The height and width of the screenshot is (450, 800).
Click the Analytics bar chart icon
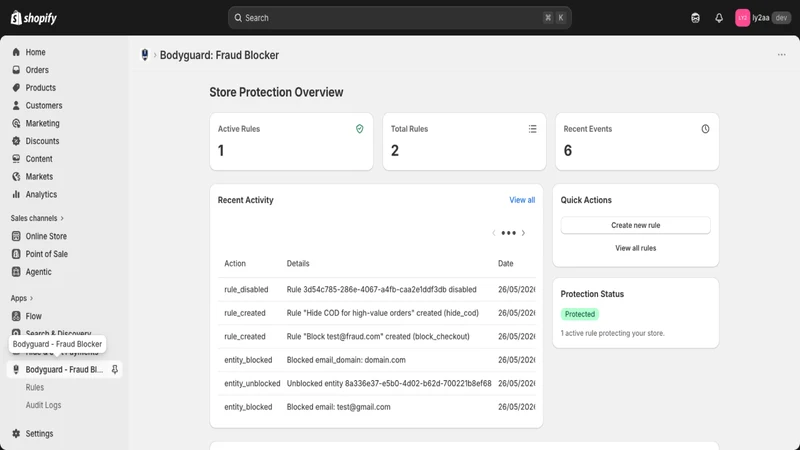pos(16,194)
